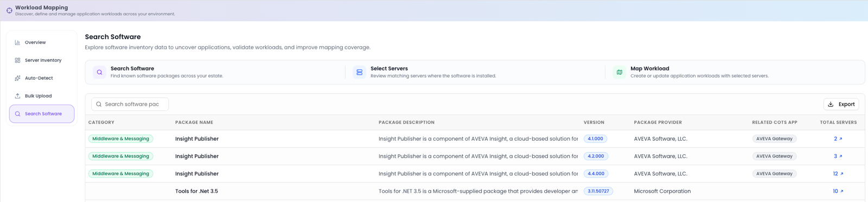The width and height of the screenshot is (868, 202).
Task: Click the Package Provider column header
Action: click(658, 122)
